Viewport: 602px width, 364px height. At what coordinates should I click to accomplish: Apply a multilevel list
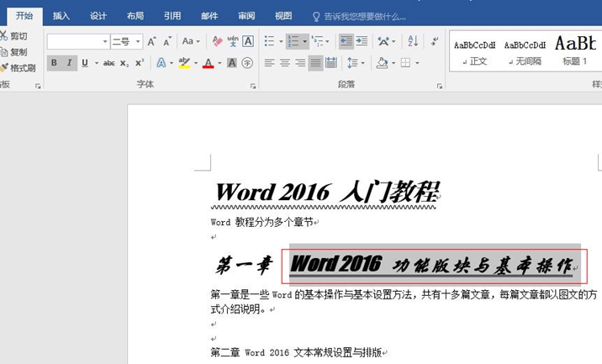(317, 41)
